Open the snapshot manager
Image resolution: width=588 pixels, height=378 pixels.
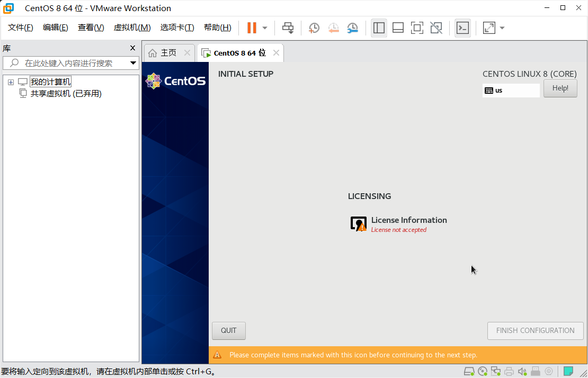352,28
